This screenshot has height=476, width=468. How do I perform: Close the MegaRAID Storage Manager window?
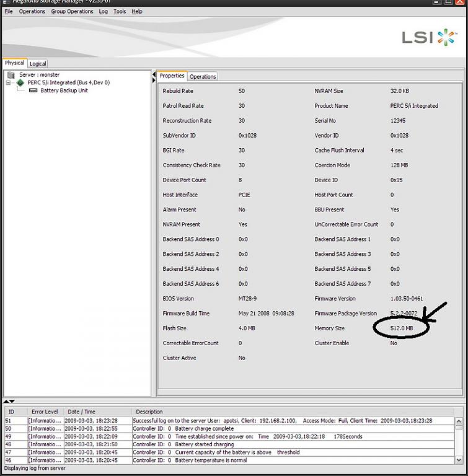pyautogui.click(x=460, y=1)
